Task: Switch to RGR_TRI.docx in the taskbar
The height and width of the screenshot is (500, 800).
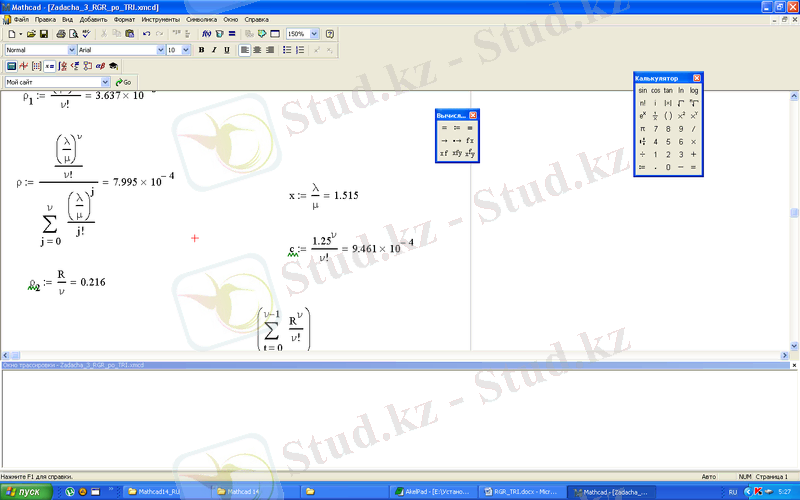Action: click(520, 492)
